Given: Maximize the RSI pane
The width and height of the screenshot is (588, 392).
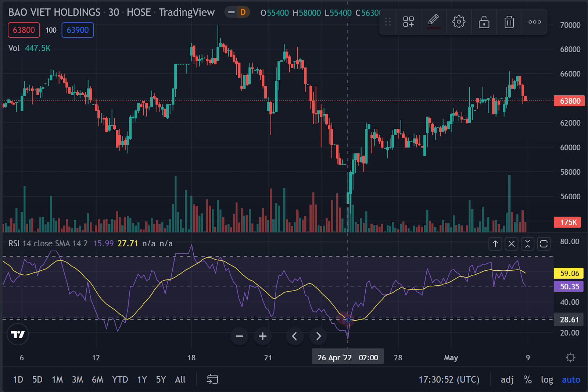Looking at the screenshot, I should 544,243.
